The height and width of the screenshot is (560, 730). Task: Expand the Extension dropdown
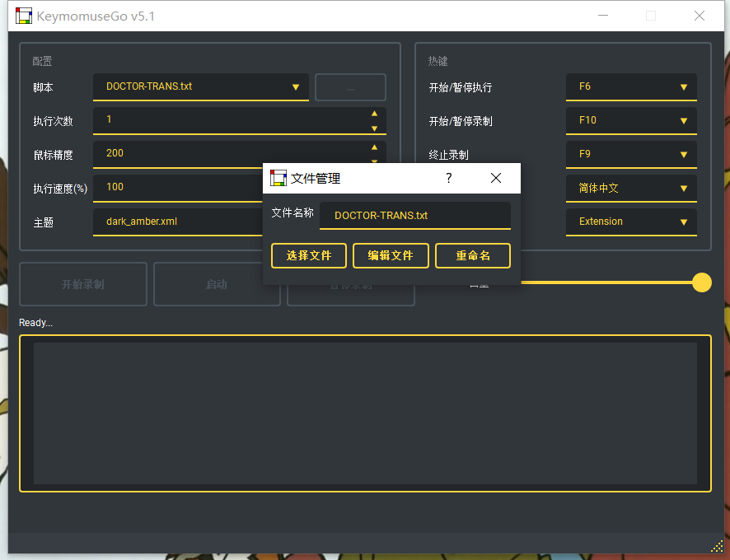pyautogui.click(x=631, y=222)
